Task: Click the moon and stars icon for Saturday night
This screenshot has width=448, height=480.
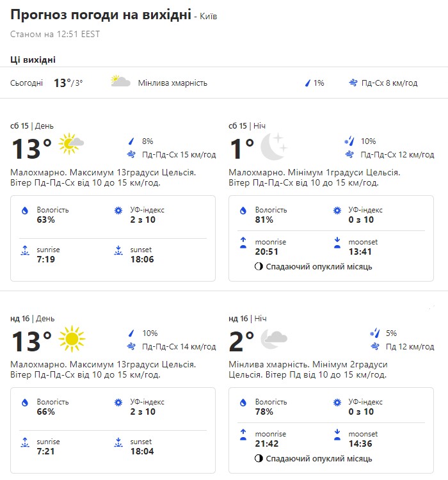Action: tap(274, 146)
